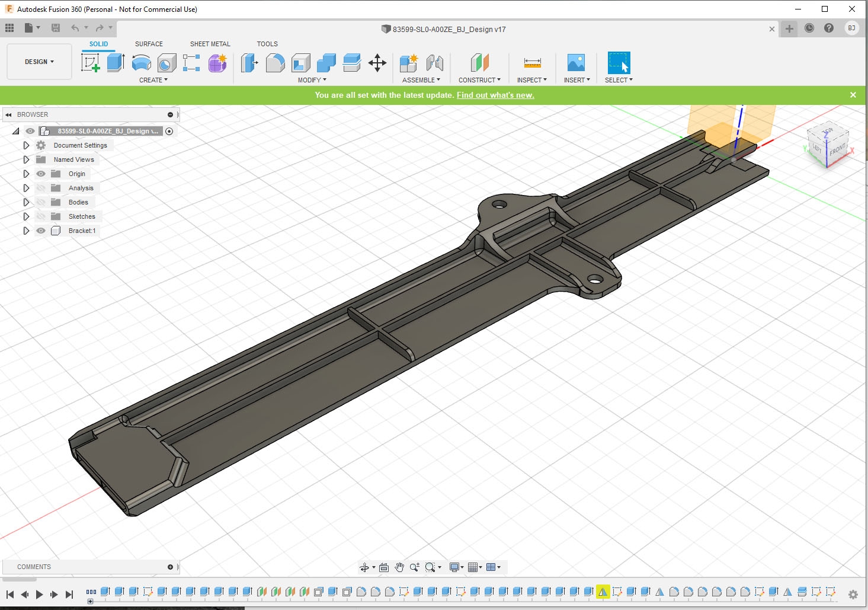Open the Orbit navigation tool
This screenshot has height=610, width=868.
(x=364, y=567)
